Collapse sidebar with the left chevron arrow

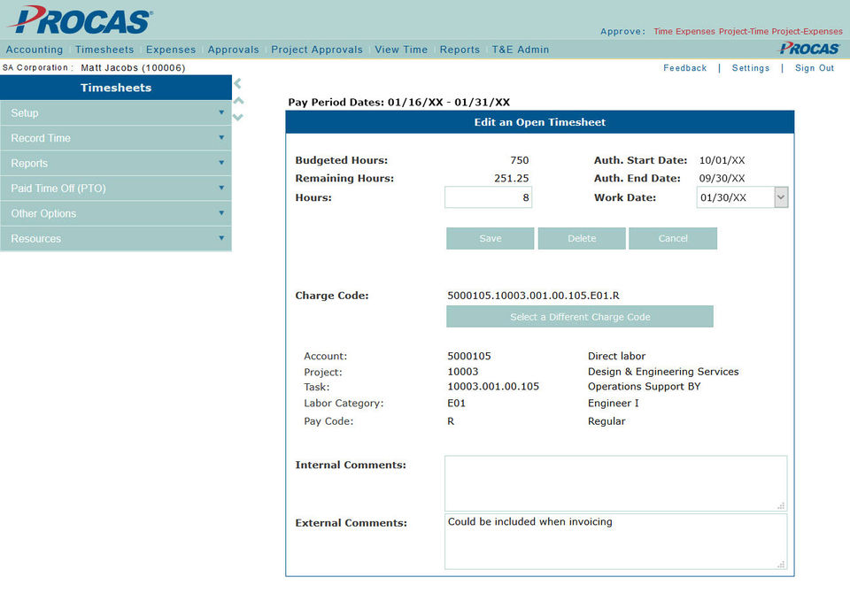[237, 83]
